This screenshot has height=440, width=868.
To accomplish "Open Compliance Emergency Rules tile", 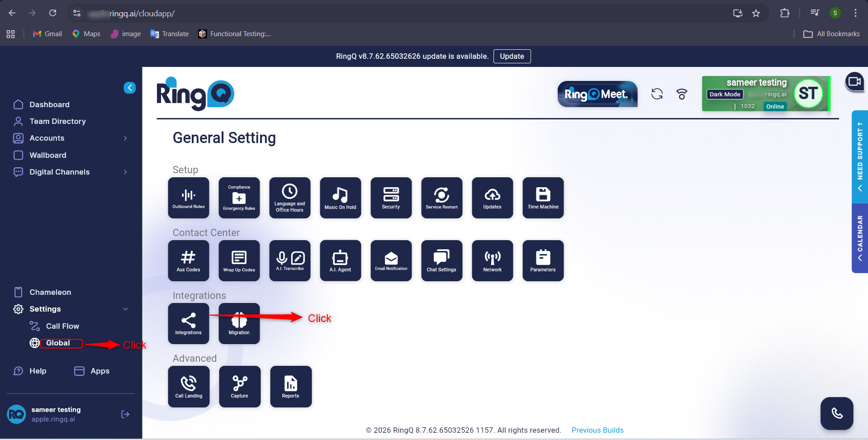I will coord(239,198).
